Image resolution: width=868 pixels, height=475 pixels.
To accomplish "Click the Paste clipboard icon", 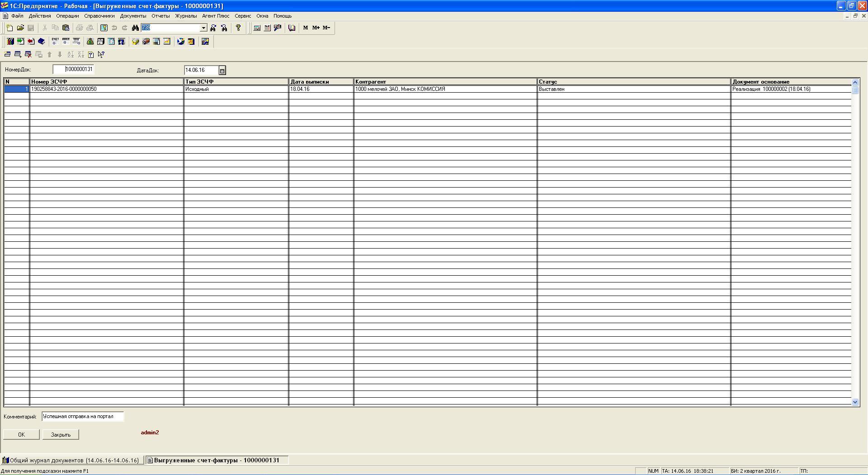I will (66, 28).
